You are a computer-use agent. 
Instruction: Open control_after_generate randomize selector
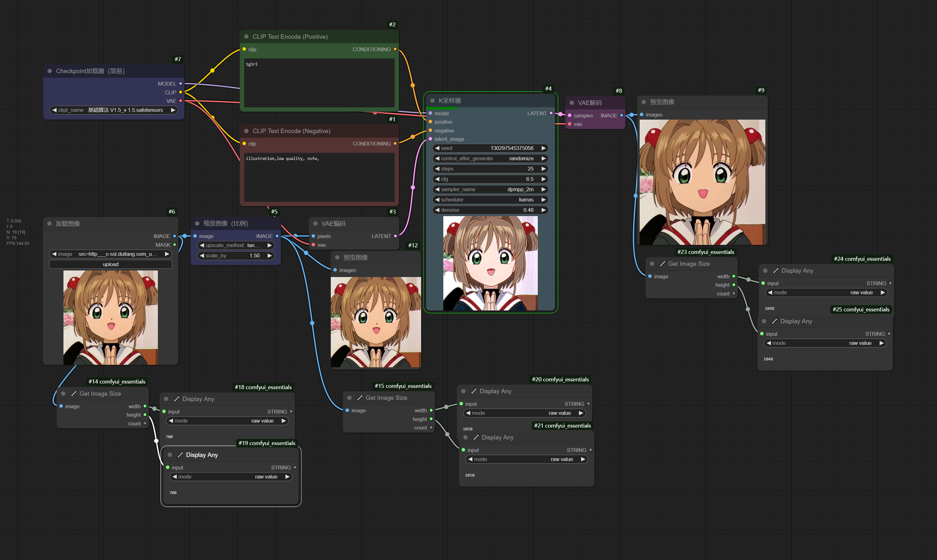[490, 158]
